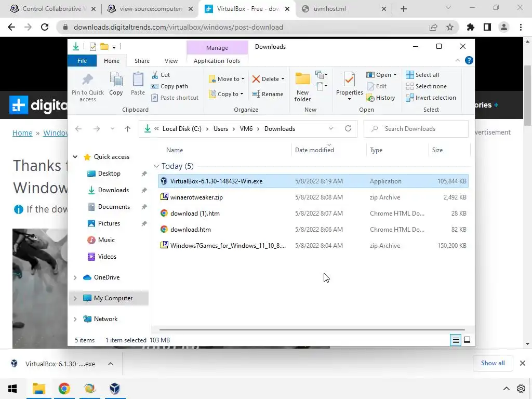Open the File ribbon tab
532x399 pixels.
[82, 61]
